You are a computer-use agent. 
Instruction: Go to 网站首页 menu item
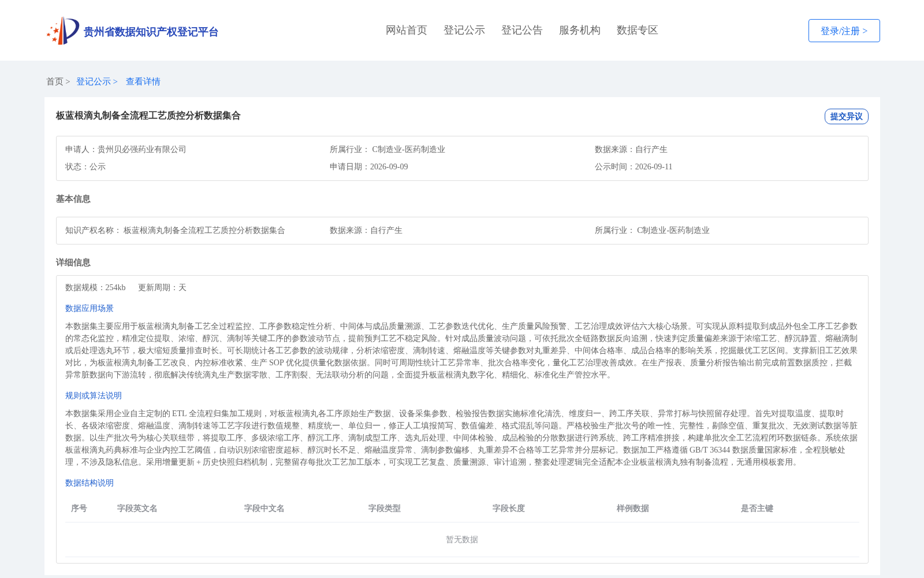(407, 30)
